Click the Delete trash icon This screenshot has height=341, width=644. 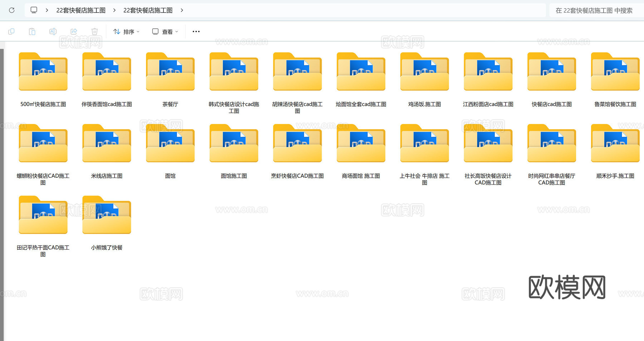(94, 32)
